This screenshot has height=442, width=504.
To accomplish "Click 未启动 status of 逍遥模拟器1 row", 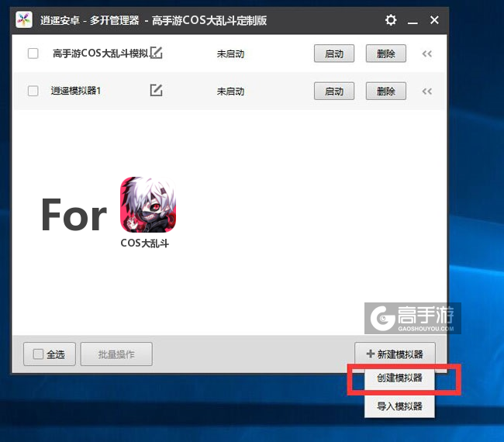I will 230,92.
